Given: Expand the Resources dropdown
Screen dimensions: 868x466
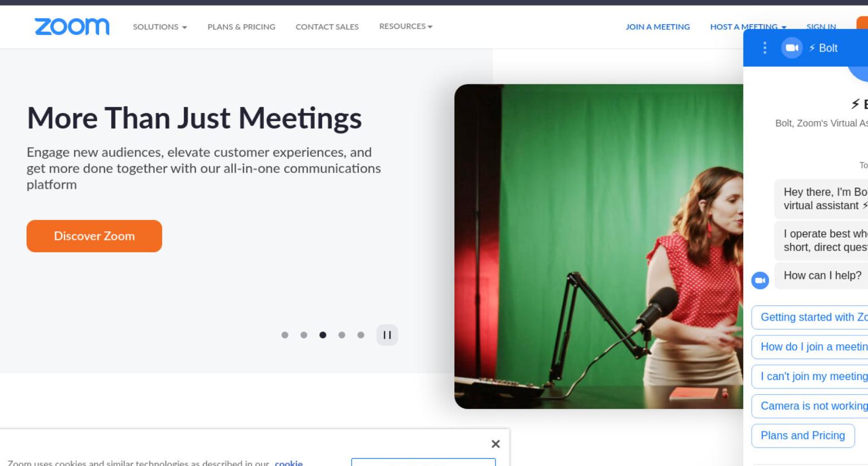Looking at the screenshot, I should pos(406,27).
